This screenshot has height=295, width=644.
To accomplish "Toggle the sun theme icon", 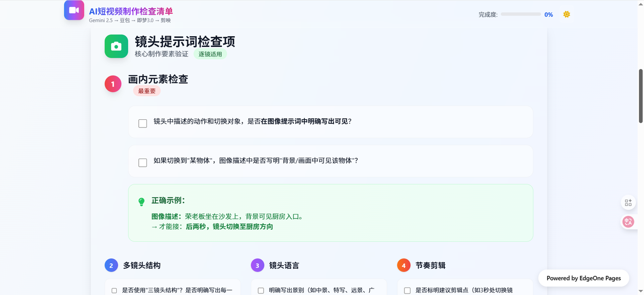I will tap(567, 15).
